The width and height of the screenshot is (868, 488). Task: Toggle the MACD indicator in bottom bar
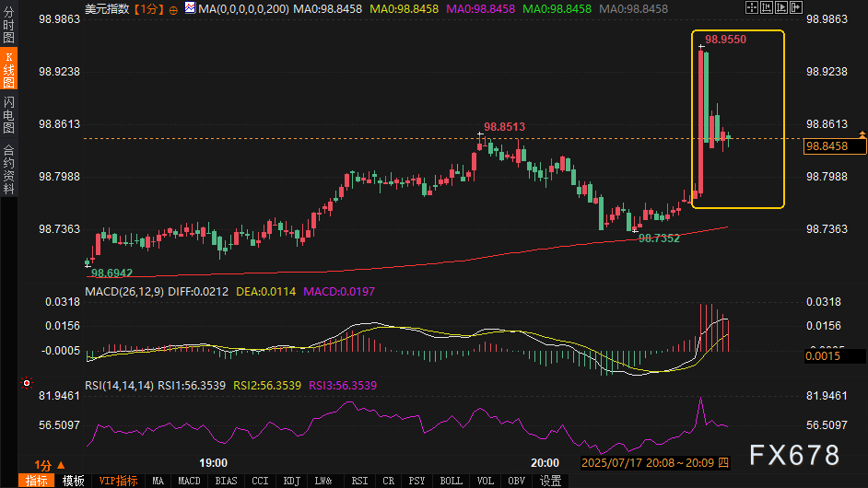tap(189, 481)
